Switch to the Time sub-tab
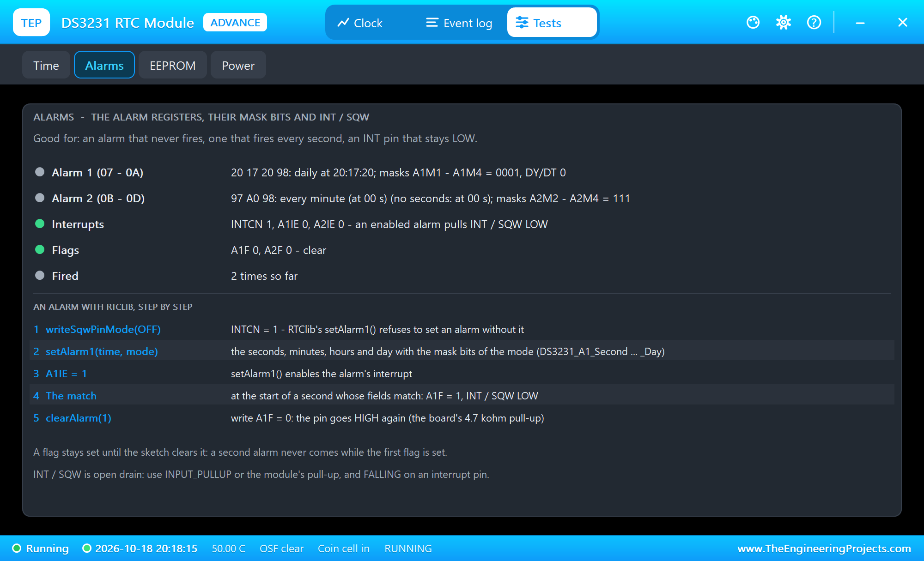924x561 pixels. coord(46,65)
